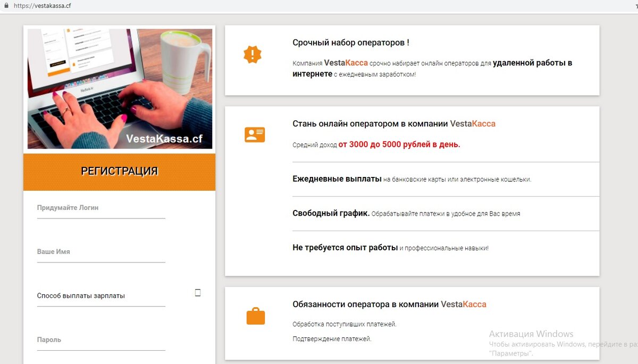The width and height of the screenshot is (638, 364).
Task: Click 'VestaКасса' brand name in the first card
Action: coord(346,63)
